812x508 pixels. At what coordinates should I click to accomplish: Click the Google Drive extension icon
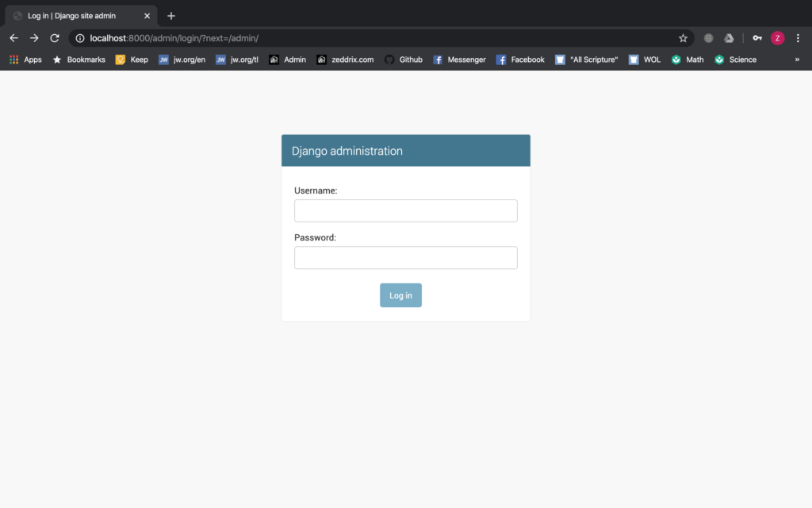pos(729,38)
